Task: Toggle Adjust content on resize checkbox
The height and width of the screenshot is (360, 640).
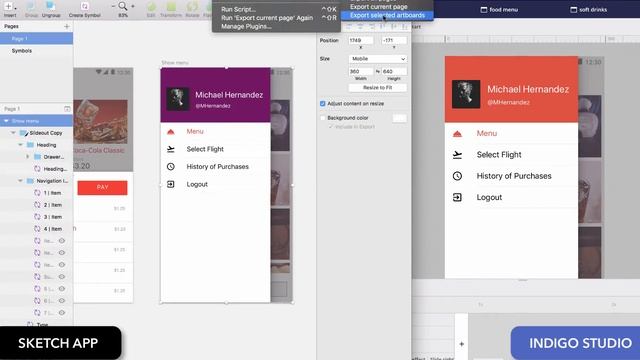Action: (x=322, y=104)
